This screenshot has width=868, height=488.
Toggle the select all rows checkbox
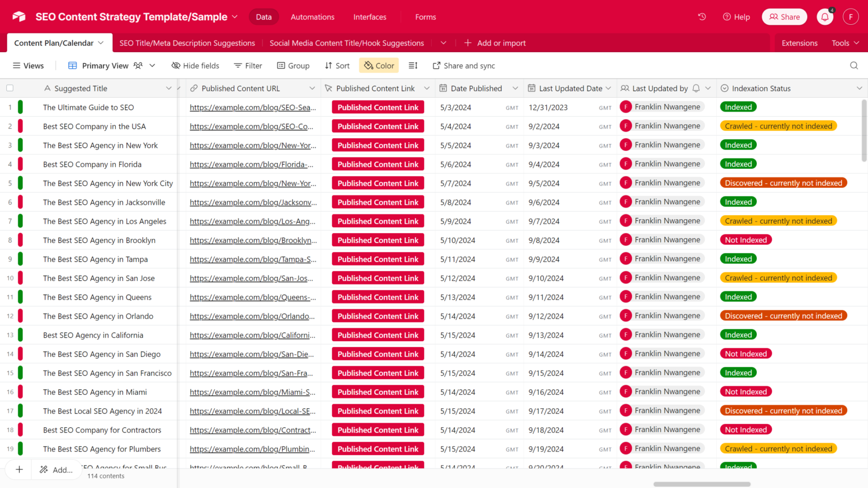click(10, 88)
